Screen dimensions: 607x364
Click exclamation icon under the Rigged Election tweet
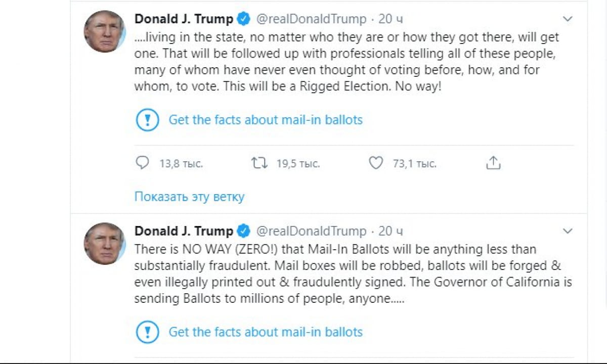pyautogui.click(x=148, y=120)
